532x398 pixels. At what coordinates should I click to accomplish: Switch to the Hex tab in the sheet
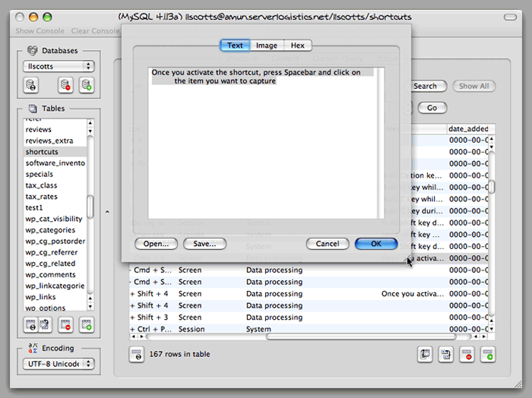tap(298, 46)
